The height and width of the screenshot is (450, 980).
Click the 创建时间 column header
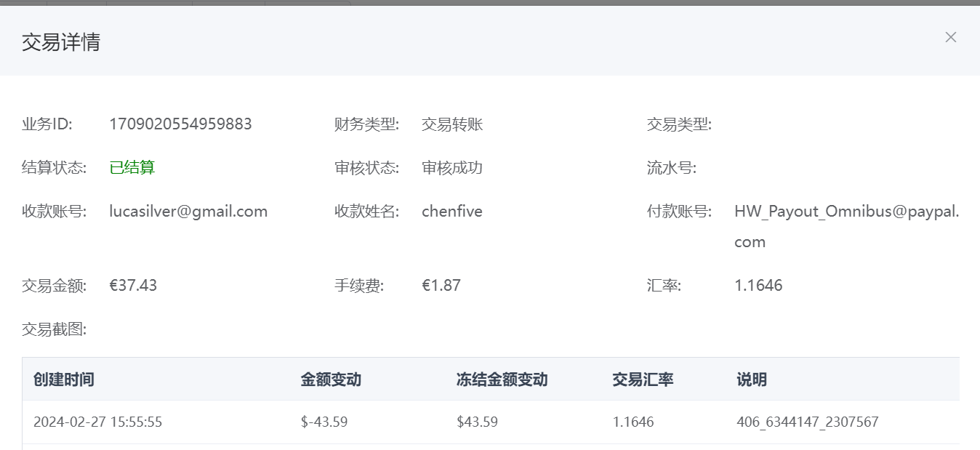tap(64, 379)
